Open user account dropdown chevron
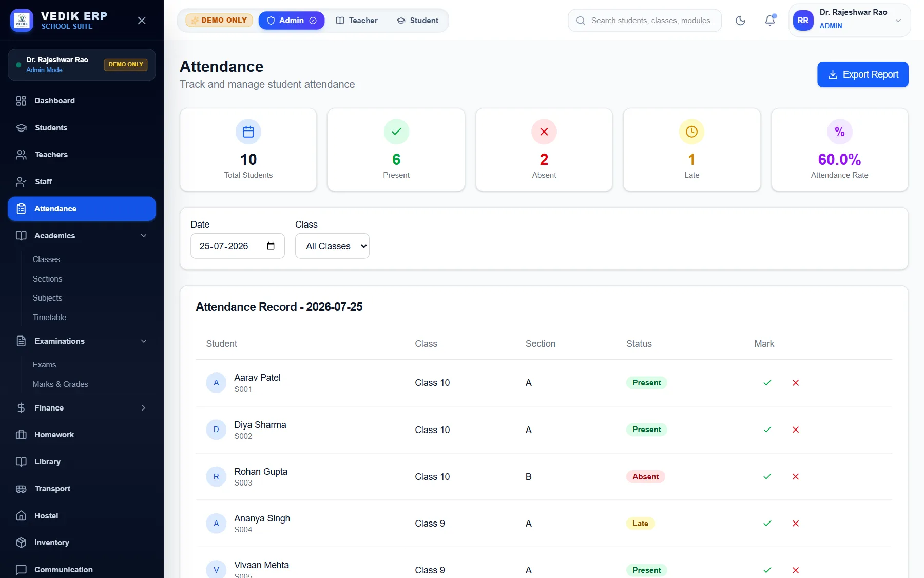 [x=898, y=21]
